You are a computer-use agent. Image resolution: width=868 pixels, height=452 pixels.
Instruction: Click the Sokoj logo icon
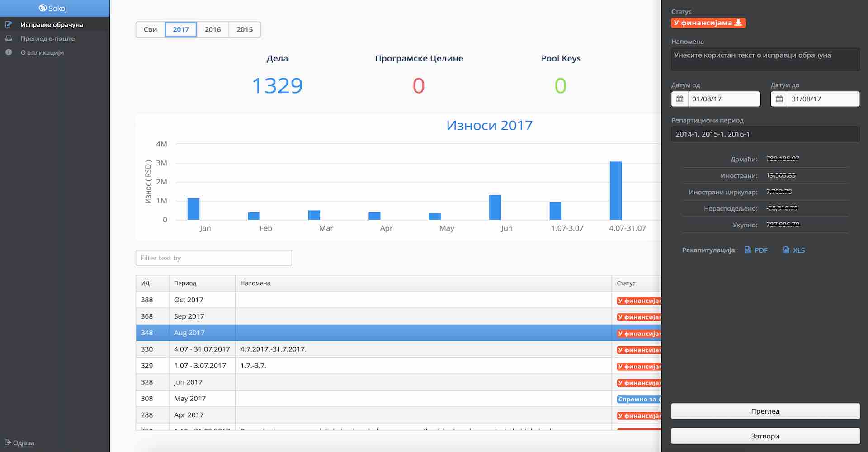click(42, 8)
